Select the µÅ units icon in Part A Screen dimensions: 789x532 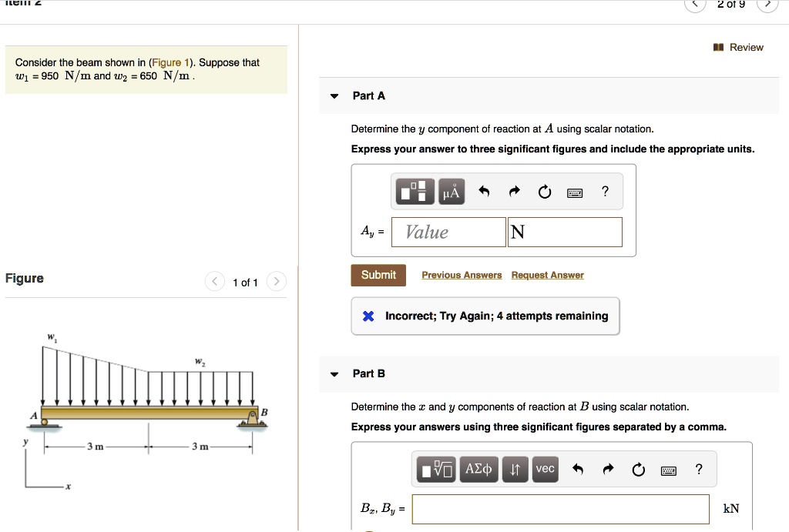pos(451,191)
